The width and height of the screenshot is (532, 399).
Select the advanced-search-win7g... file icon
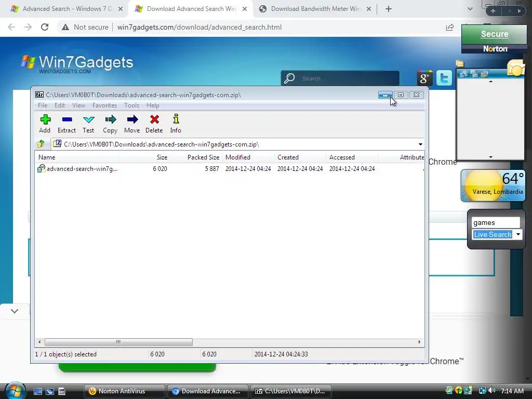tap(42, 169)
